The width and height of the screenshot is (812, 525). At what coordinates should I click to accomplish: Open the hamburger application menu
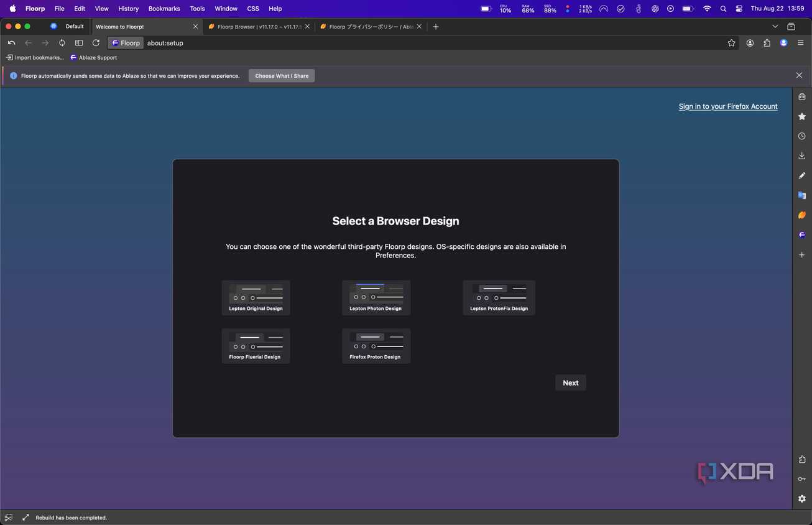800,43
